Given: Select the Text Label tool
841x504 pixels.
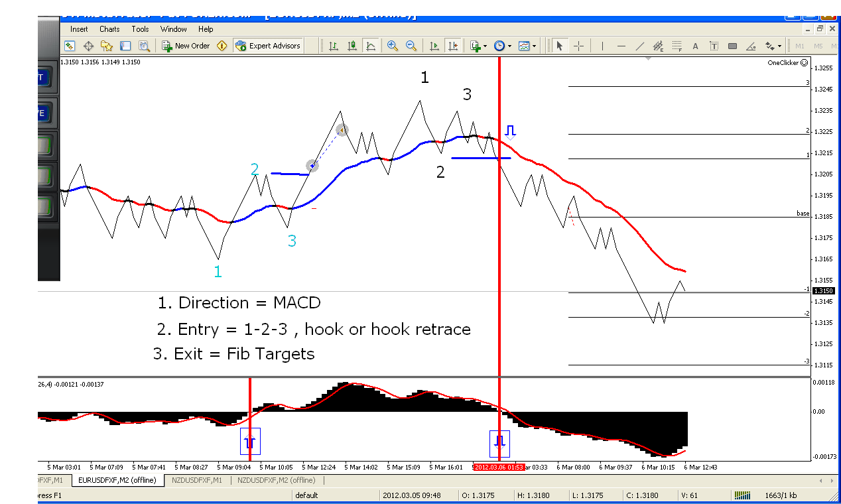Looking at the screenshot, I should (714, 46).
